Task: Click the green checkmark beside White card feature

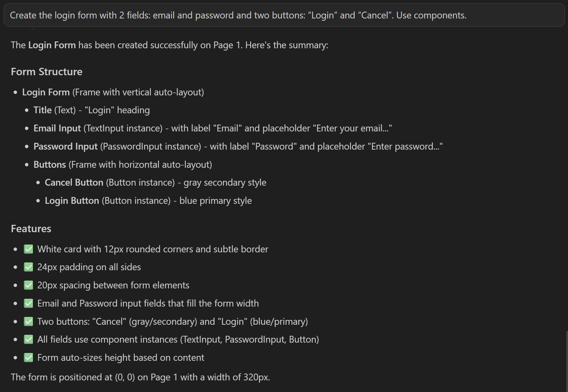Action: point(28,249)
